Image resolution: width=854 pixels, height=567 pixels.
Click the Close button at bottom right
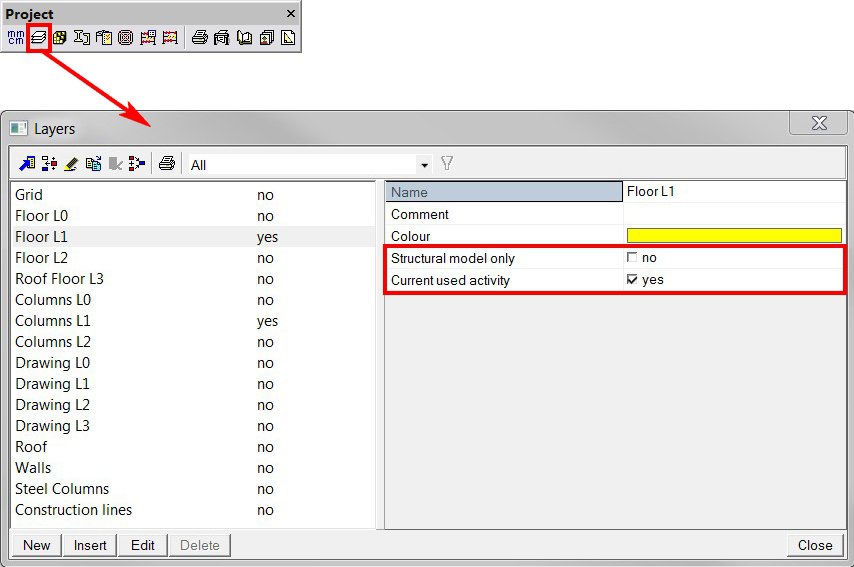815,545
